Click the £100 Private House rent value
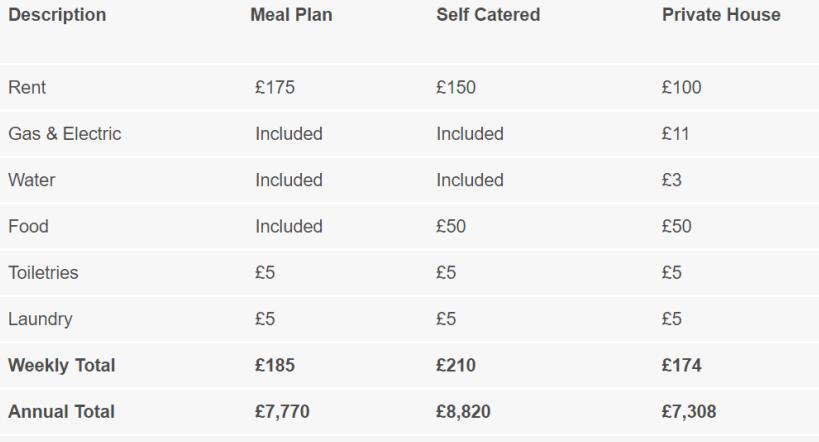Screen dimensions: 819x442 pos(682,87)
